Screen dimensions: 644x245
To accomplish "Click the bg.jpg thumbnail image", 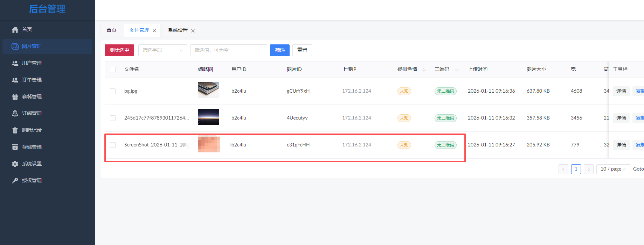I will point(208,90).
